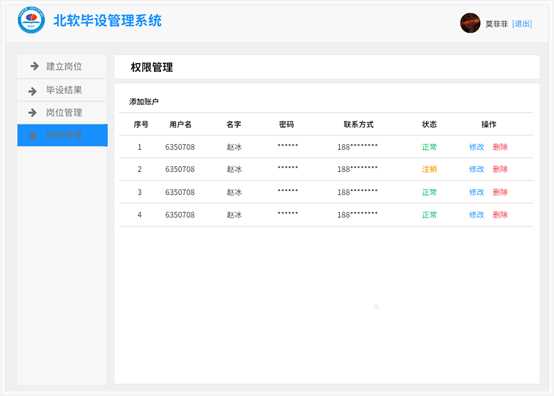Click phone 188********* in row 1

357,147
